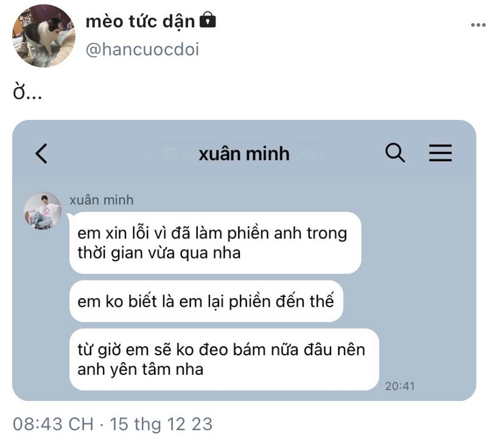This screenshot has height=446, width=504.
Task: Open the @hancuocdoi handle
Action: click(142, 49)
